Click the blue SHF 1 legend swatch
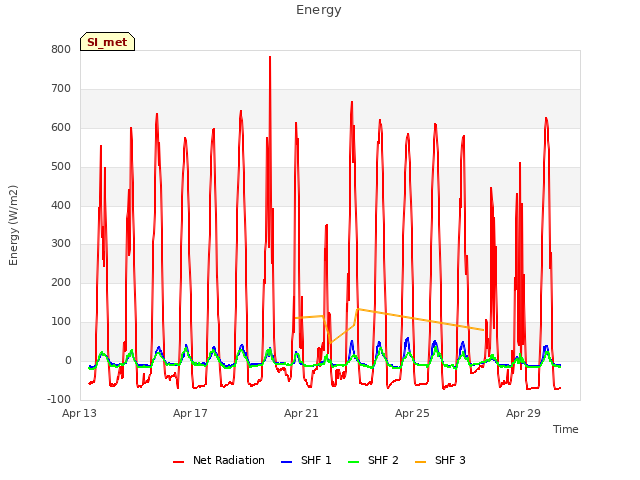This screenshot has height=480, width=640. 287,462
